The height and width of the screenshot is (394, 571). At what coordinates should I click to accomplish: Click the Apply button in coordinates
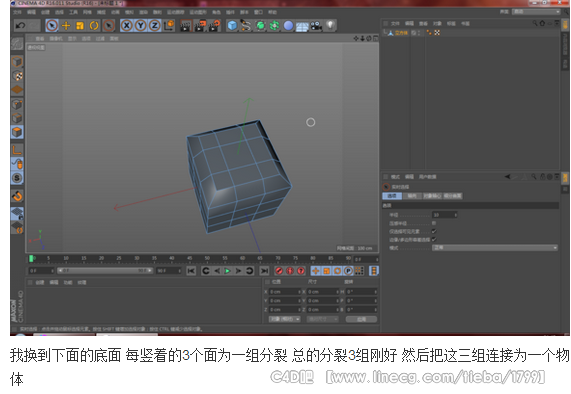coord(361,319)
